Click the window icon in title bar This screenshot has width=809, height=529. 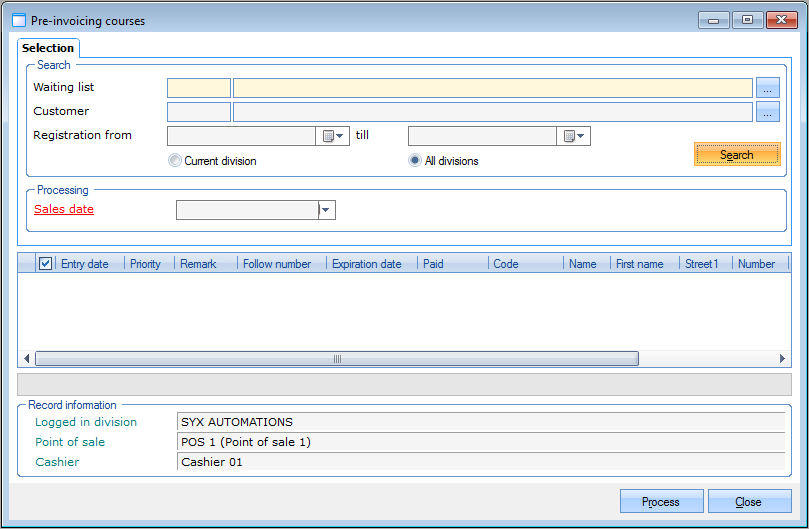coord(19,20)
